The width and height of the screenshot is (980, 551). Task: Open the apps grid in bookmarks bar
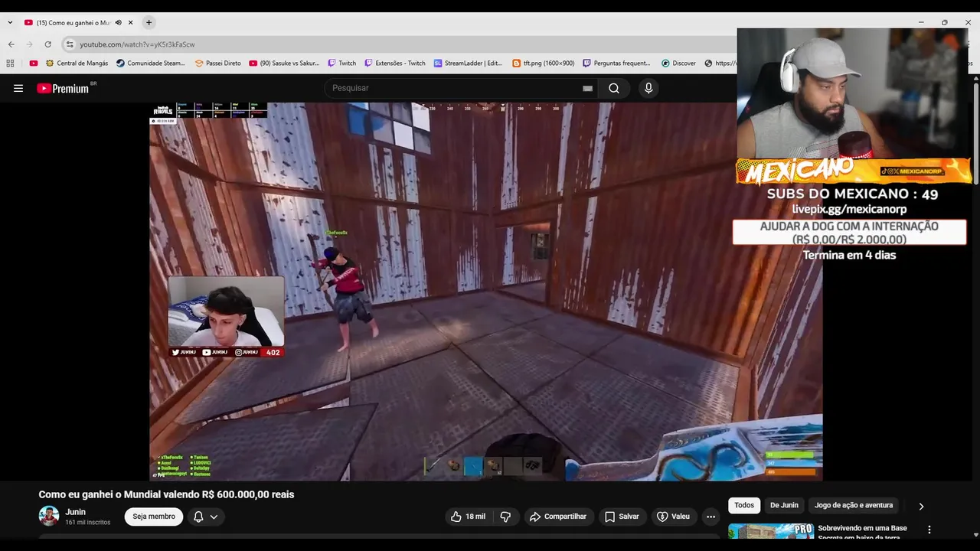click(x=10, y=64)
